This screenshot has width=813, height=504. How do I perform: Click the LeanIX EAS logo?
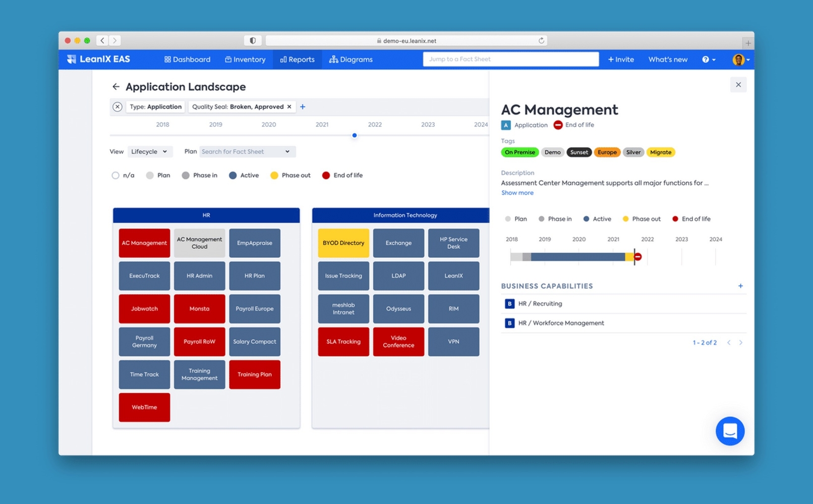pos(98,59)
